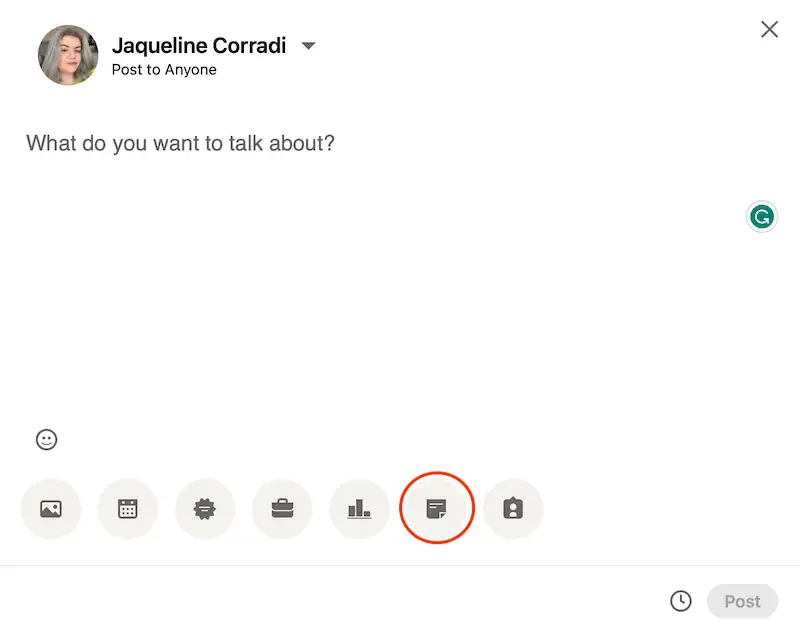Select the Find an expert icon
Screen dimensions: 800x627
[513, 509]
